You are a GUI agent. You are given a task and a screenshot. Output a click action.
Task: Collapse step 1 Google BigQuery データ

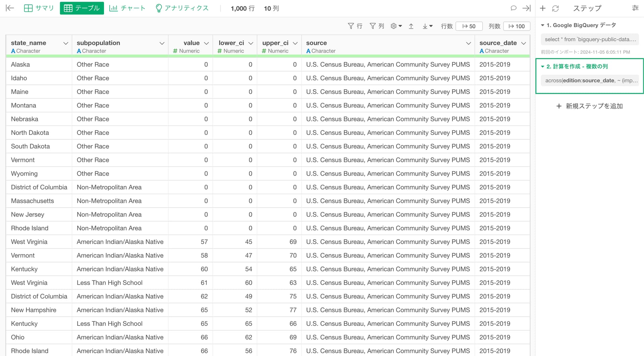click(542, 25)
